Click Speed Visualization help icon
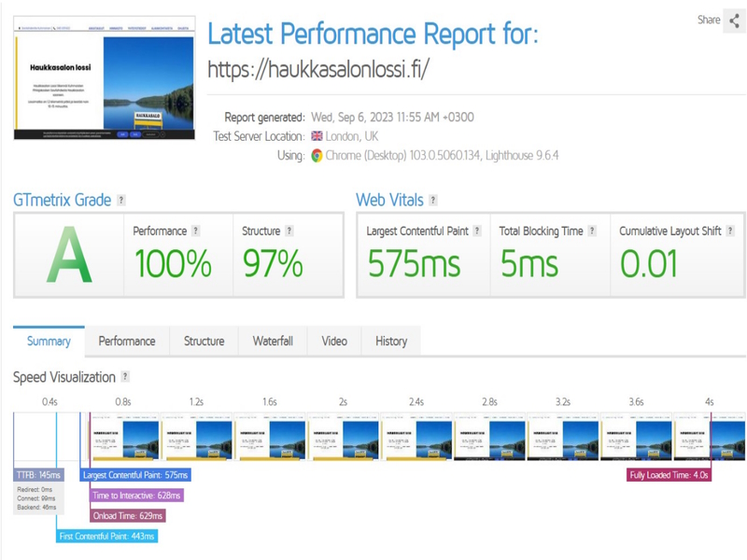The image size is (747, 560). 125,377
